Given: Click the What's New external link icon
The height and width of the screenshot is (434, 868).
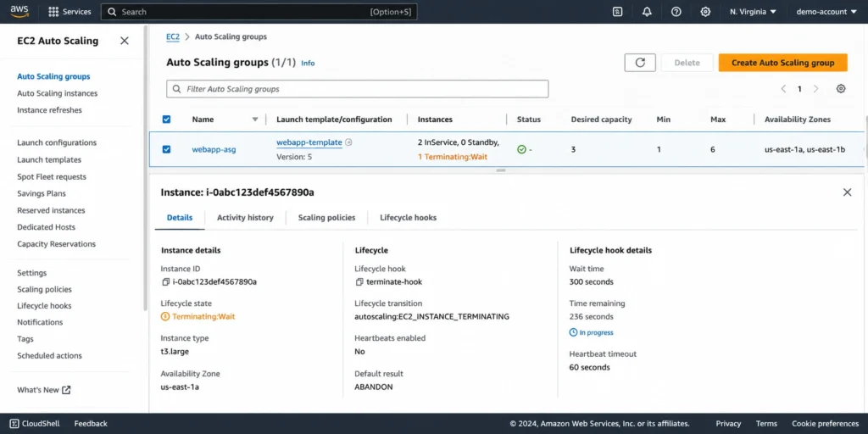Looking at the screenshot, I should (x=66, y=390).
